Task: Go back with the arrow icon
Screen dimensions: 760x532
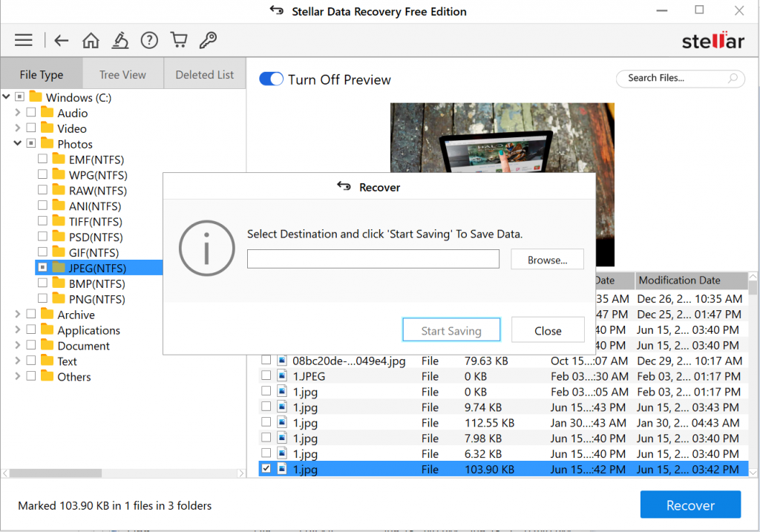Action: click(61, 40)
